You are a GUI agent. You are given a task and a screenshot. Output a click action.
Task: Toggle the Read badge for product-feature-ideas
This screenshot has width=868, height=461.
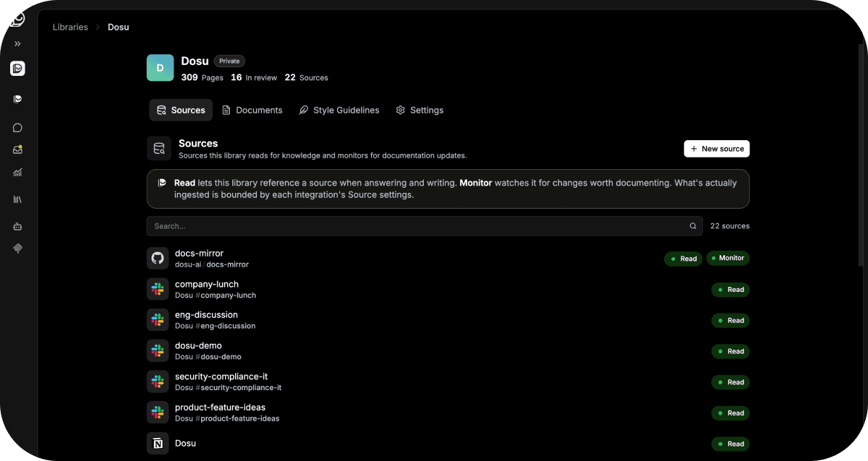(731, 413)
